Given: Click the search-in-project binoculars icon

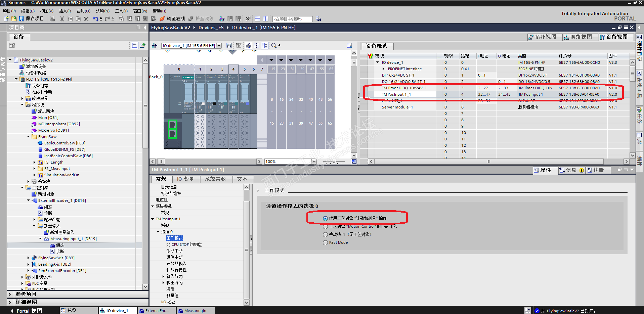Looking at the screenshot, I should coord(318,19).
